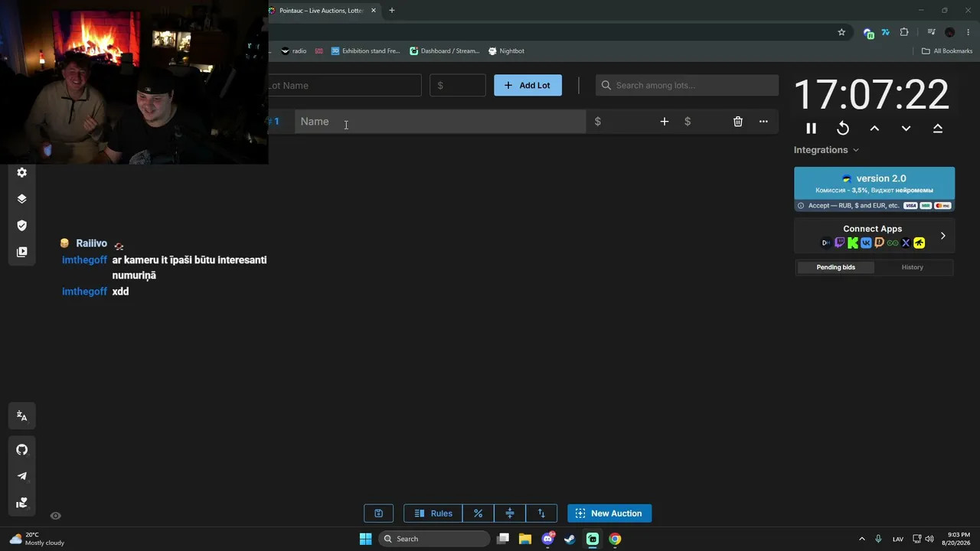The height and width of the screenshot is (551, 980).
Task: Increase timer with the up chevron
Action: (x=874, y=129)
